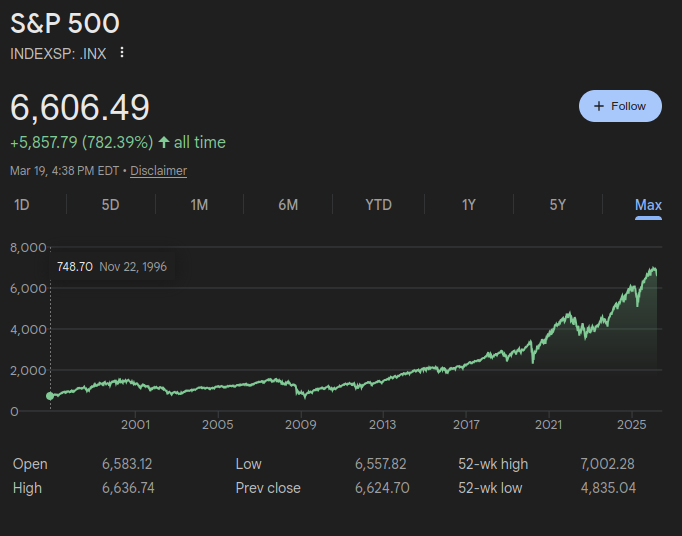Screen dimensions: 682x536
Task: Click the 2025 x-axis label
Action: 632,425
